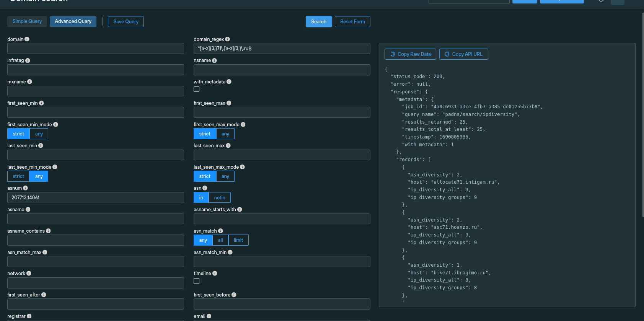This screenshot has height=321, width=644.
Task: Click the registrar info icon
Action: [29, 316]
